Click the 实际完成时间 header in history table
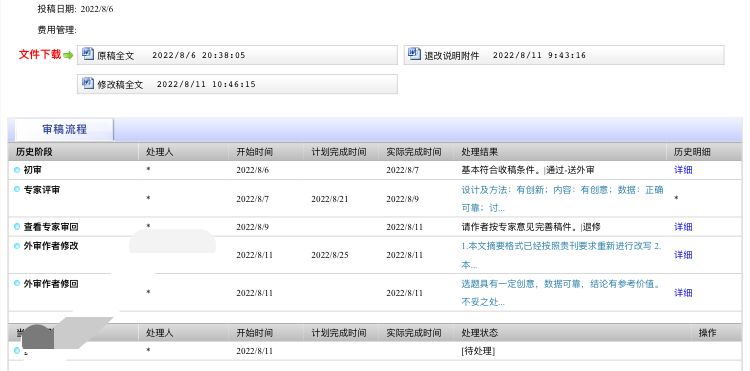Screen dimensions: 750x371 coord(414,152)
